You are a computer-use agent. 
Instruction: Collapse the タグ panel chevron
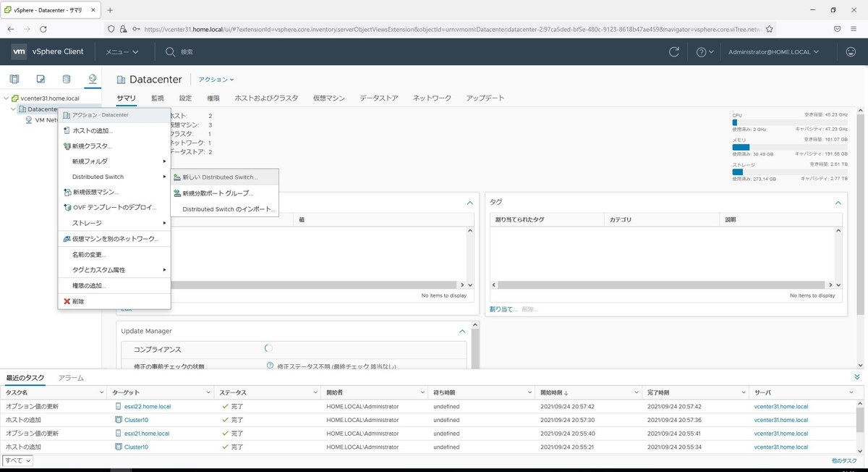[x=838, y=203]
